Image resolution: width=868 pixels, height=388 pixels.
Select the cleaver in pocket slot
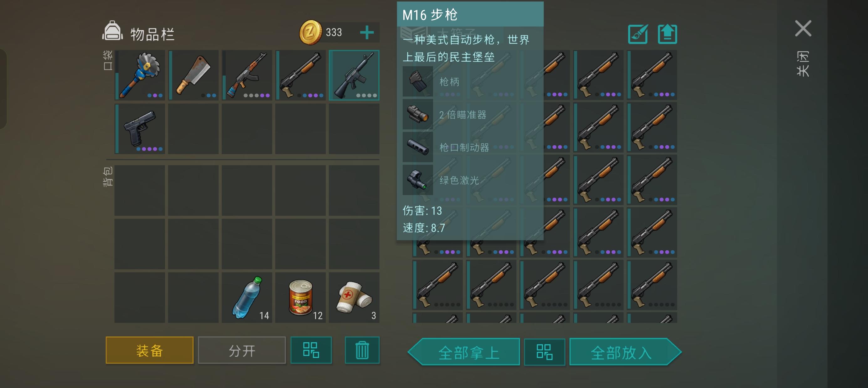194,75
